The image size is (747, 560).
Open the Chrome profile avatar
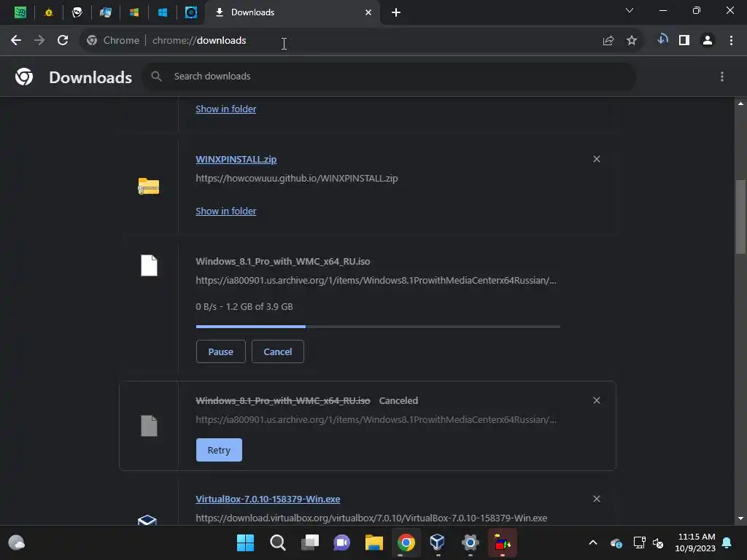(708, 41)
